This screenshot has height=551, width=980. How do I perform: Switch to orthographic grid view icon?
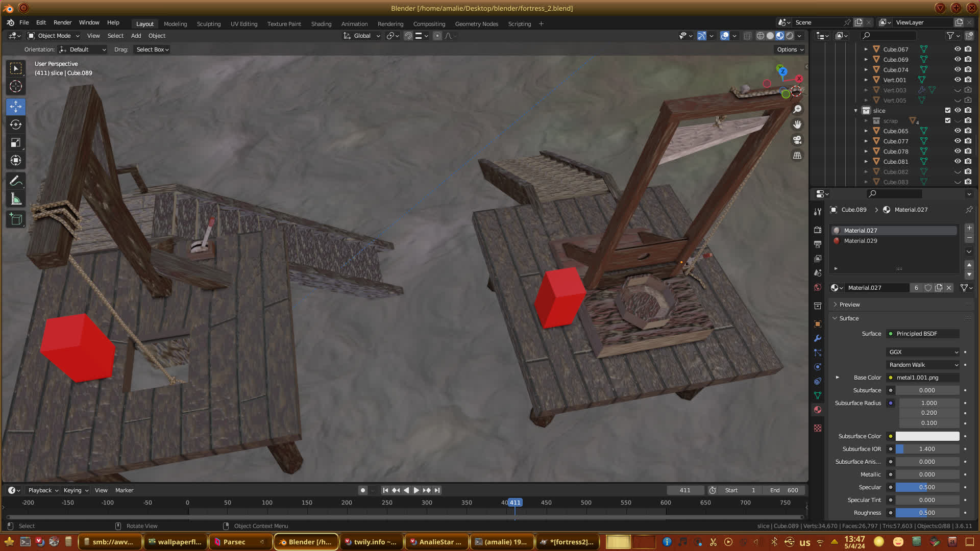797,156
